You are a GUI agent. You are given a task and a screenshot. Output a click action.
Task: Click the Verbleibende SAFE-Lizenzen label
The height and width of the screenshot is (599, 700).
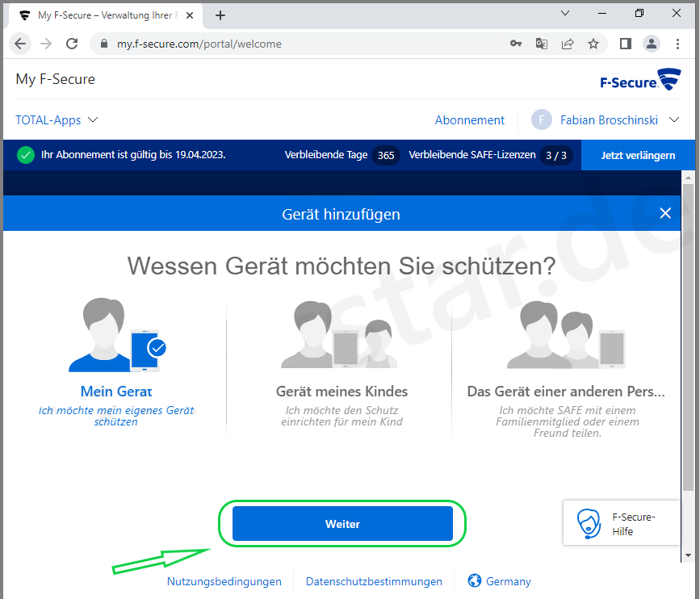tap(472, 155)
